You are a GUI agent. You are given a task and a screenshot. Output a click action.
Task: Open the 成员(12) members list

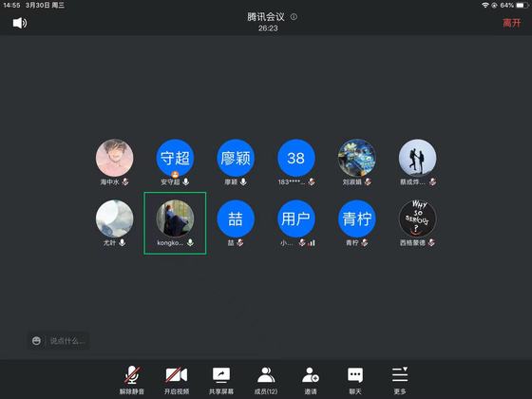point(266,380)
